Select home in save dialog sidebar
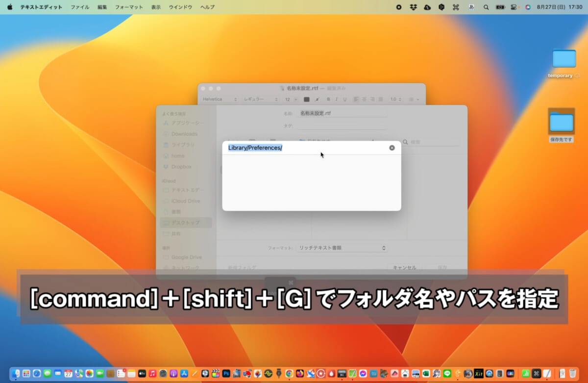The width and height of the screenshot is (588, 383). [x=186, y=156]
